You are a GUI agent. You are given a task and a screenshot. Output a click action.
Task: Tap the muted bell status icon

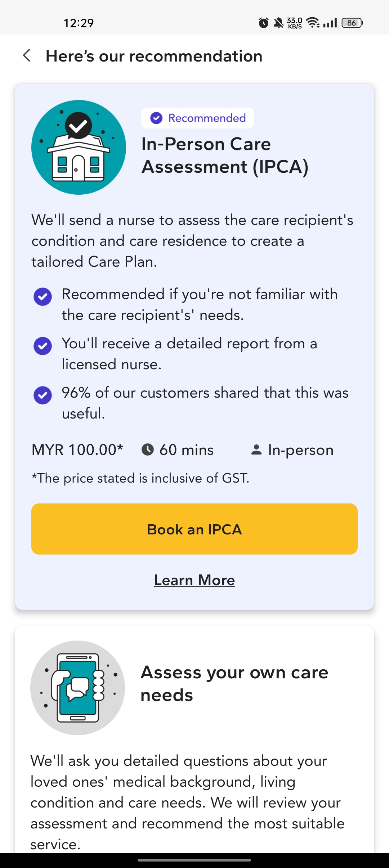[x=278, y=23]
